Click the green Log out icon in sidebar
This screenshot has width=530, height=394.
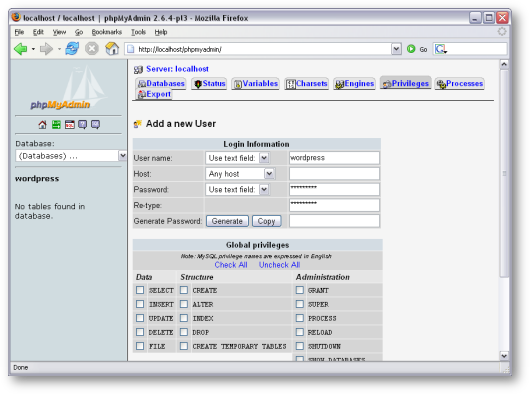(56, 125)
